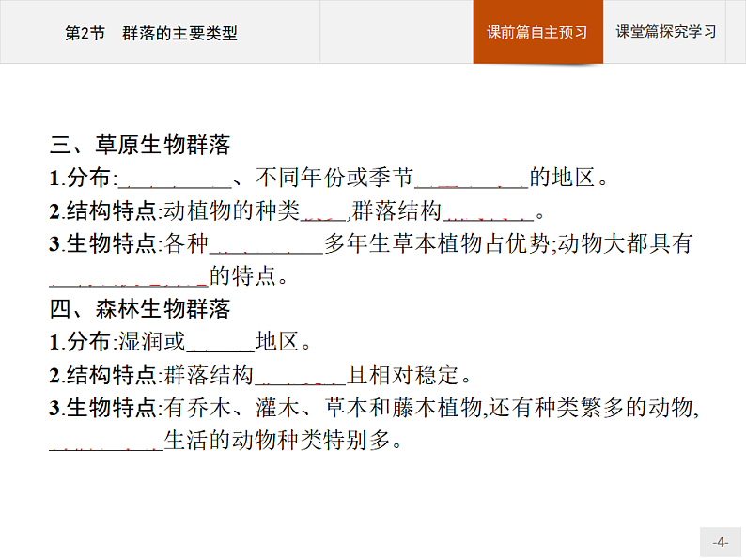
Task: Select the heading 四、森林生物群落
Action: click(140, 309)
